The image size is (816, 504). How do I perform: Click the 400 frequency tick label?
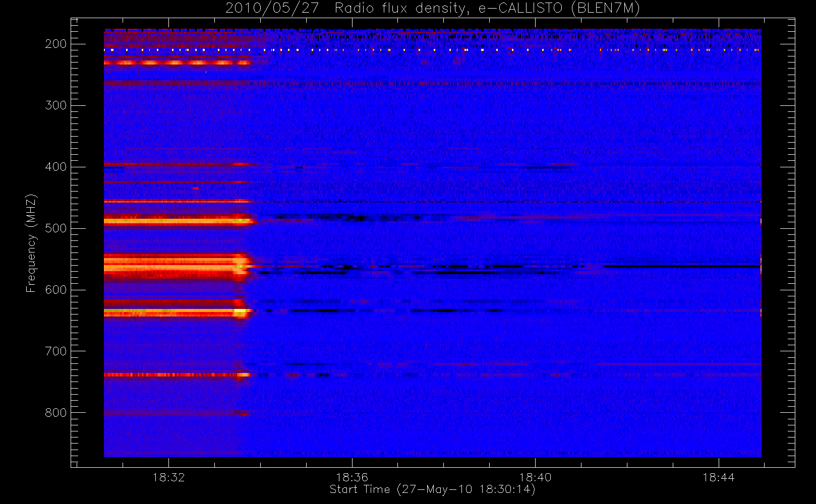coord(56,167)
